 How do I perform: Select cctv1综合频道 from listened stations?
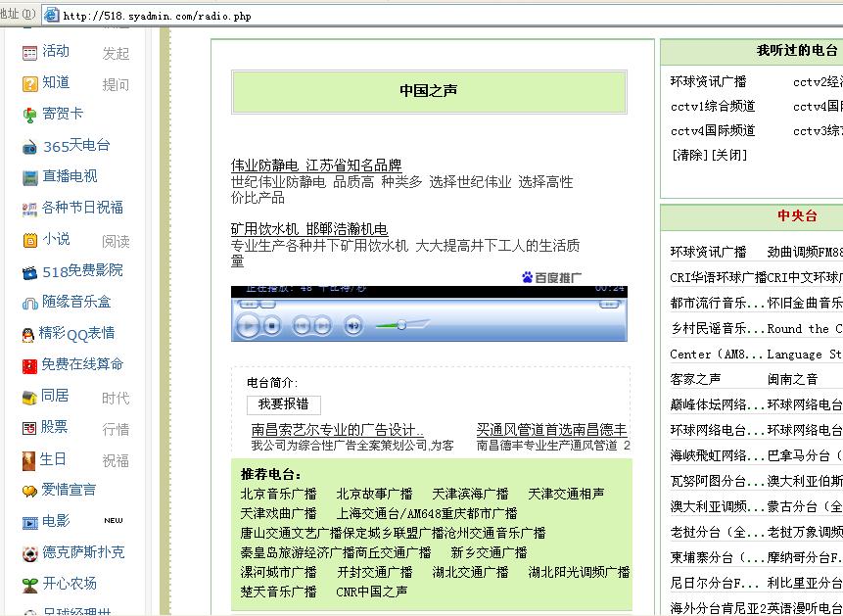coord(713,106)
